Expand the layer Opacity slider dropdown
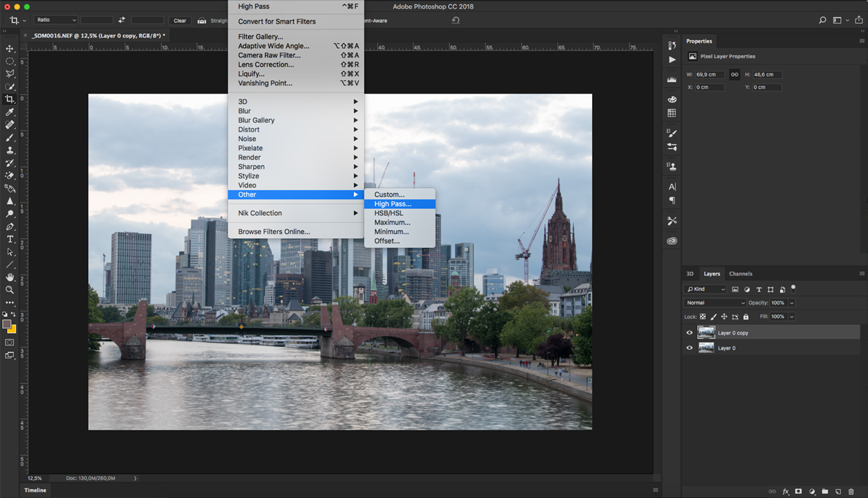The image size is (868, 498). pos(792,303)
